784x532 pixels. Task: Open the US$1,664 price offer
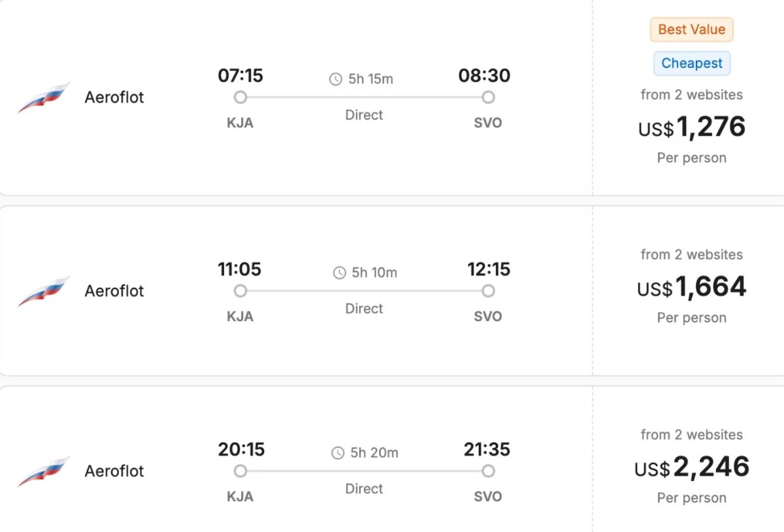click(692, 287)
